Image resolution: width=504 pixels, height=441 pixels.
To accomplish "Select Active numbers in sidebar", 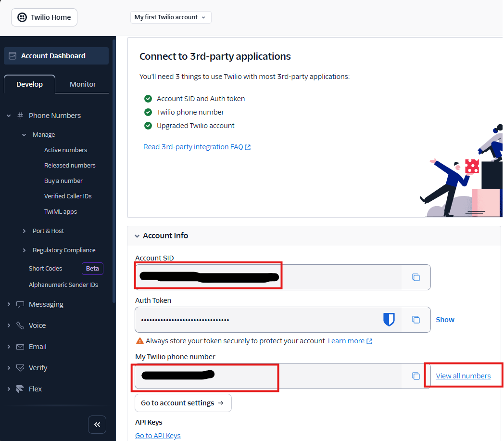I will pos(65,150).
